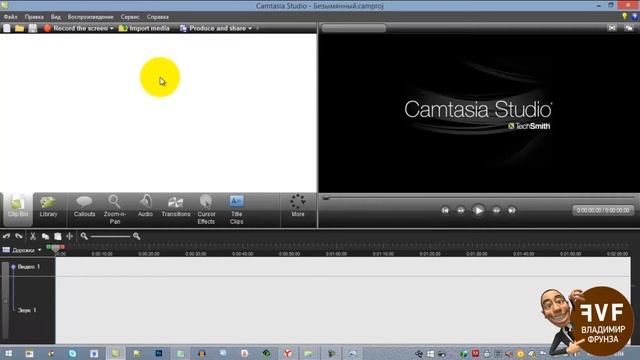Open the Файл menu

pyautogui.click(x=11, y=17)
